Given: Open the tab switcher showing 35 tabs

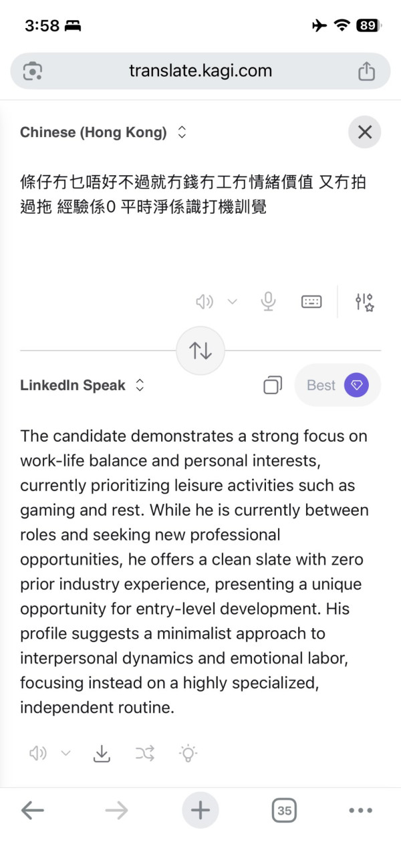Looking at the screenshot, I should (284, 811).
